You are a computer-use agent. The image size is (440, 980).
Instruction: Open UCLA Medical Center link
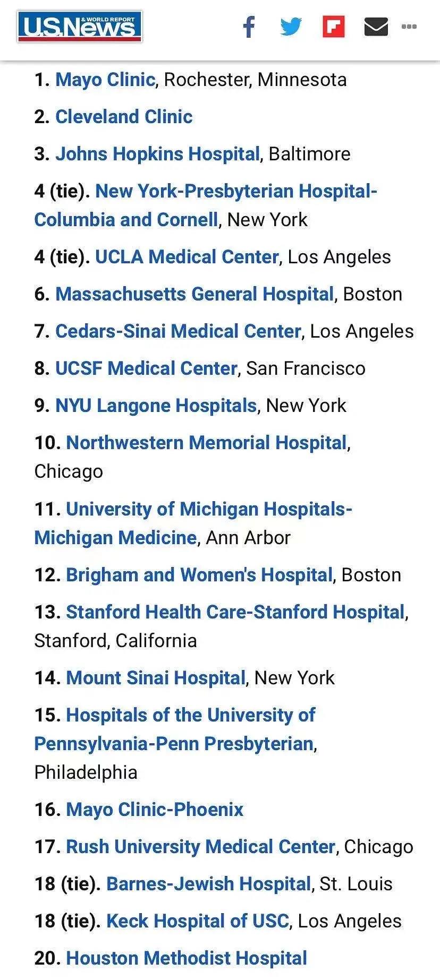pos(187,257)
